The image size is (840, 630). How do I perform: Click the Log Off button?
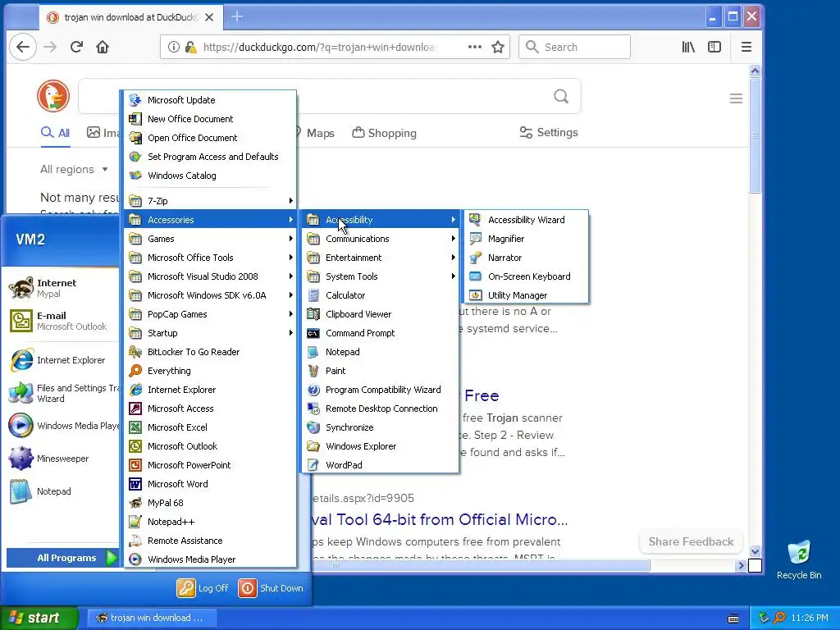[203, 588]
